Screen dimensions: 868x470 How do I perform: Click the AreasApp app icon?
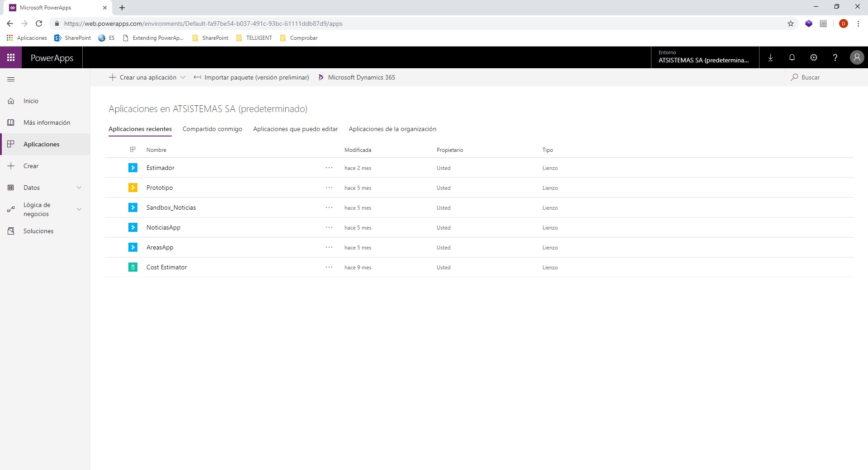tap(133, 247)
